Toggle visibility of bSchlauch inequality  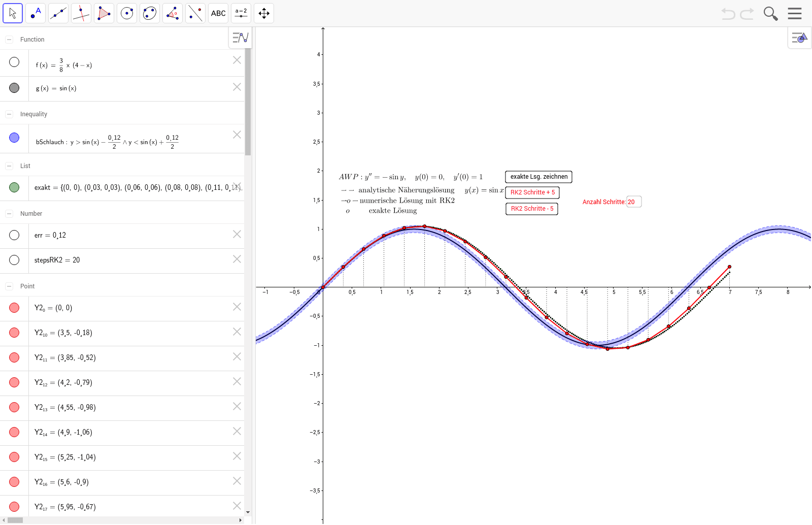click(14, 138)
